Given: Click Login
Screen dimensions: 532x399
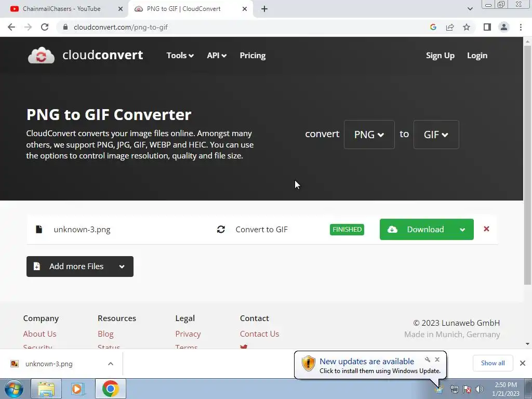Looking at the screenshot, I should pyautogui.click(x=477, y=55).
